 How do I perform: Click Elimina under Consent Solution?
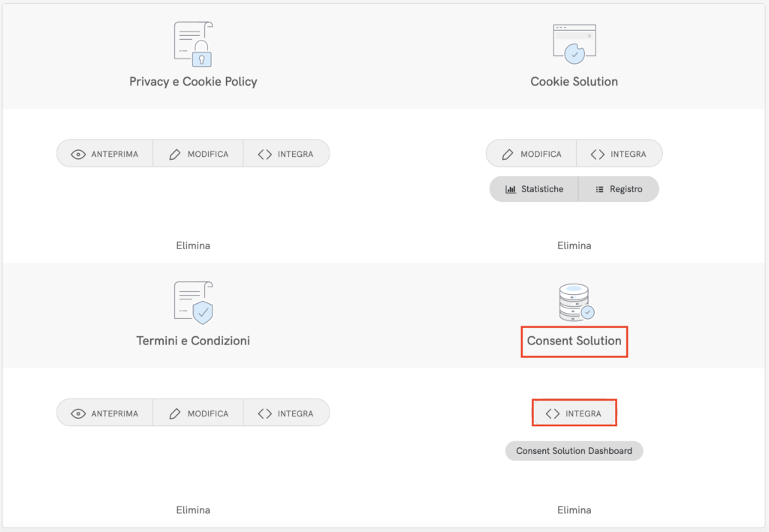tap(574, 510)
